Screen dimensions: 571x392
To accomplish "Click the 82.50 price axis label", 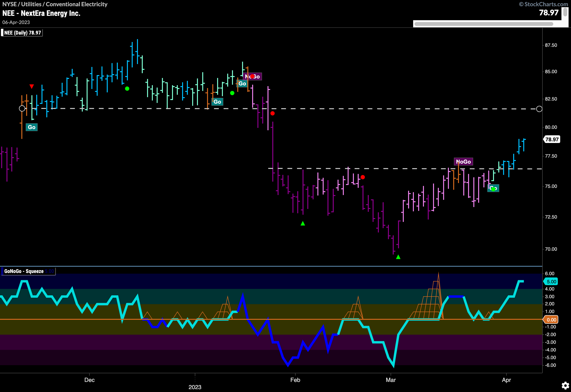I will point(551,99).
